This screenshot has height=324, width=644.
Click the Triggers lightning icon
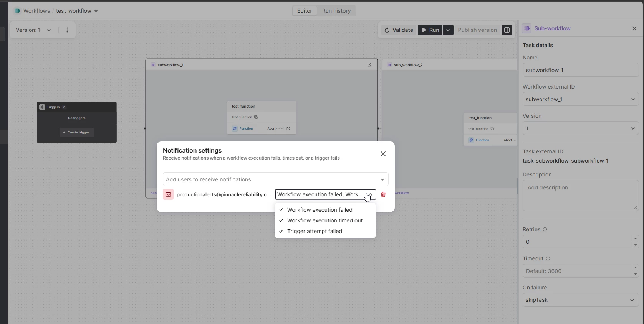(x=42, y=107)
